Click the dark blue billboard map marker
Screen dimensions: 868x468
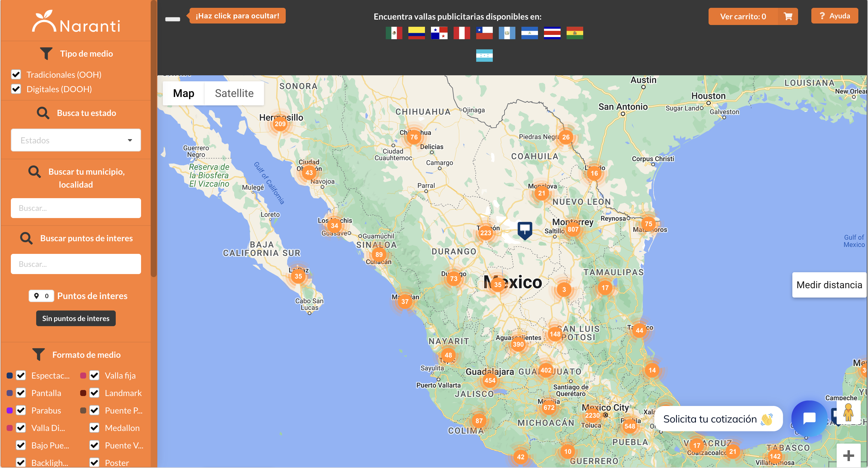[x=524, y=229]
